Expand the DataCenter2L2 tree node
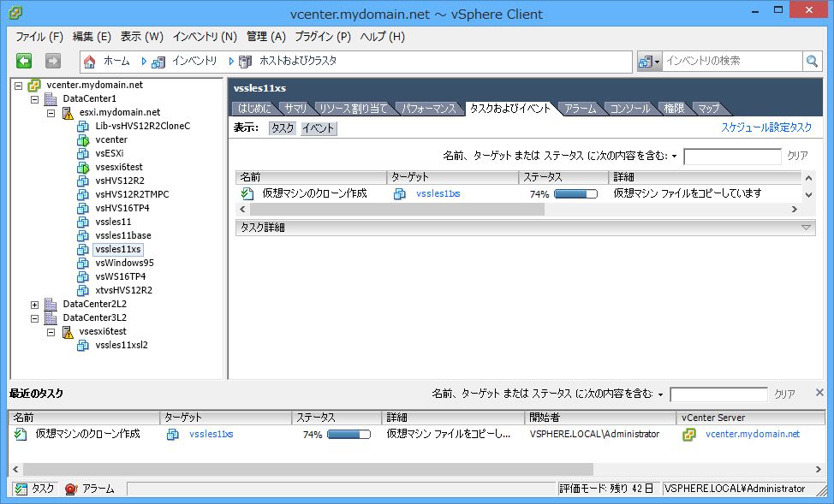 34,305
